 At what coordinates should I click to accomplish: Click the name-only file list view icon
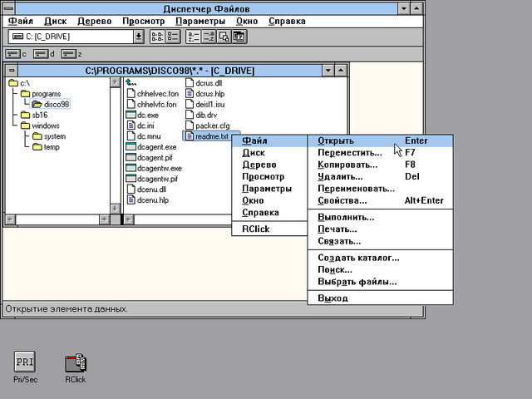[156, 37]
